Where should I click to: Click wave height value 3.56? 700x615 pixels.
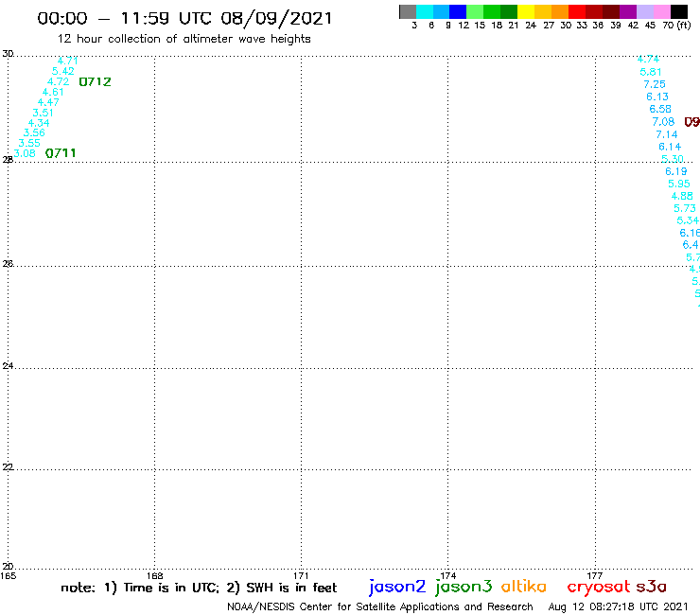pos(34,132)
